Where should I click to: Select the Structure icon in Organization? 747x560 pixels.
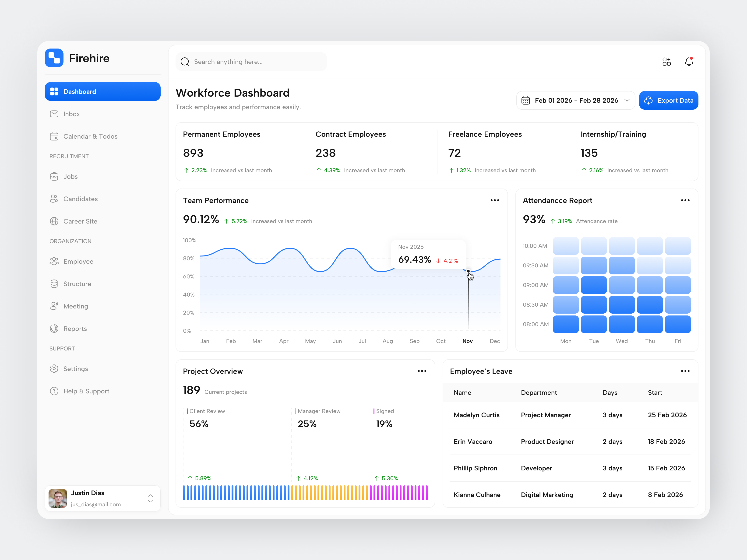pyautogui.click(x=54, y=283)
